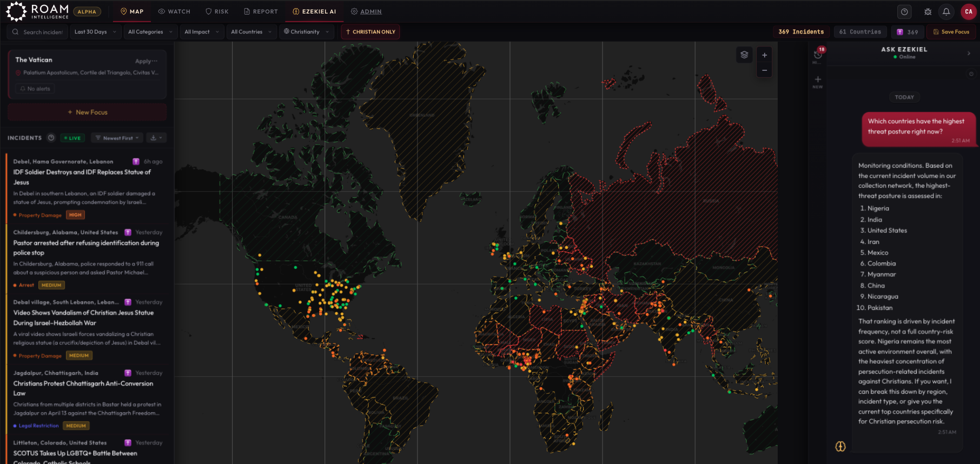Click the ALPHA badge
The image size is (980, 464).
point(87,11)
